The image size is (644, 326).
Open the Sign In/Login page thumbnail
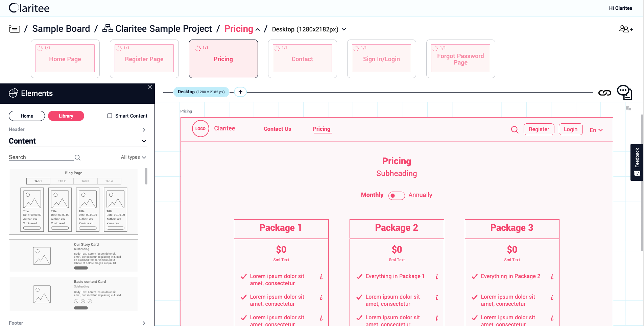(x=382, y=59)
